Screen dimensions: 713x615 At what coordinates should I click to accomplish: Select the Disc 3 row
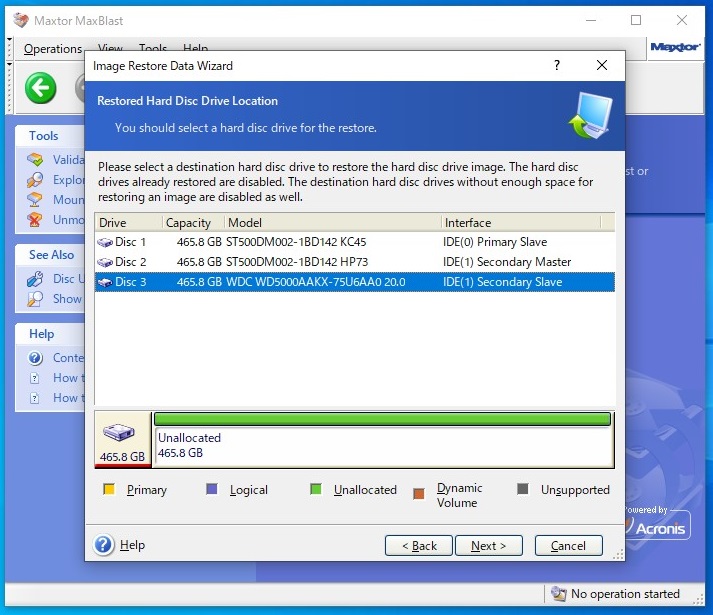click(355, 282)
